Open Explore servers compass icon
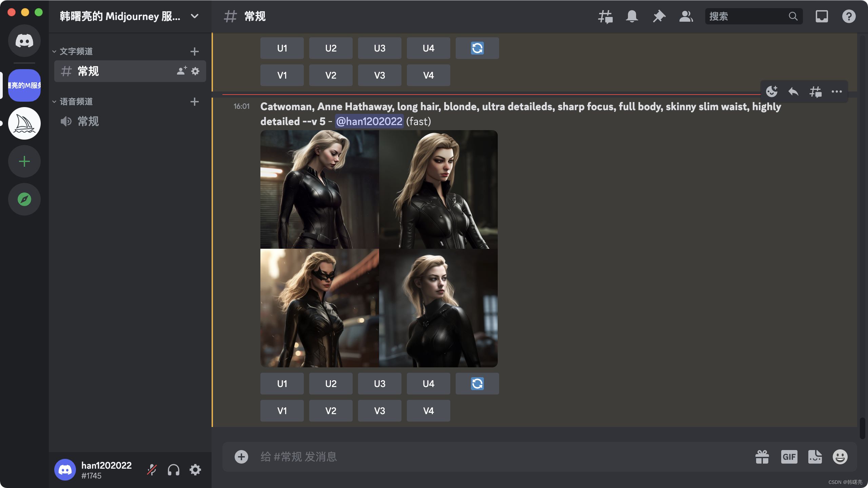The height and width of the screenshot is (488, 868). (24, 199)
